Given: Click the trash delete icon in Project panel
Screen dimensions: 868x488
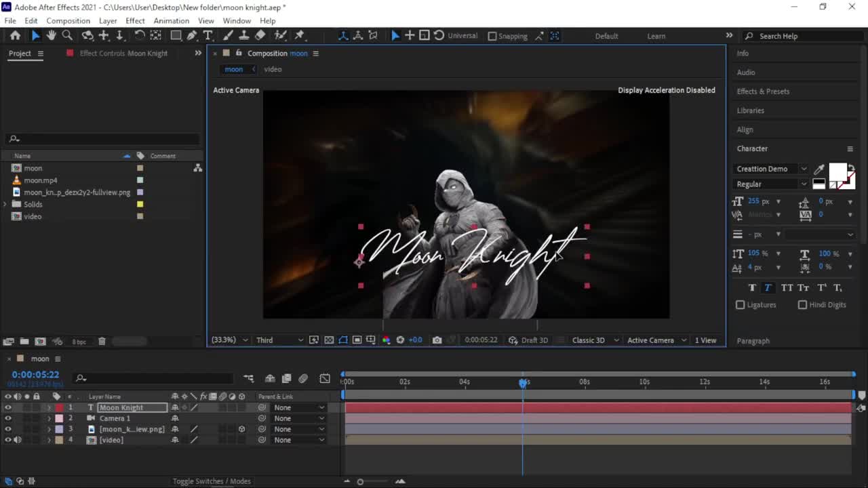Looking at the screenshot, I should (102, 342).
